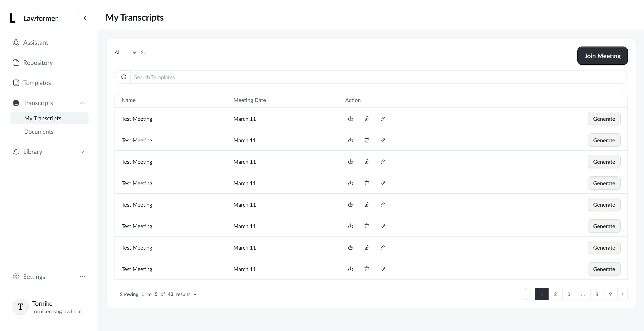This screenshot has width=644, height=331.
Task: Select the All filter tab
Action: click(x=117, y=53)
